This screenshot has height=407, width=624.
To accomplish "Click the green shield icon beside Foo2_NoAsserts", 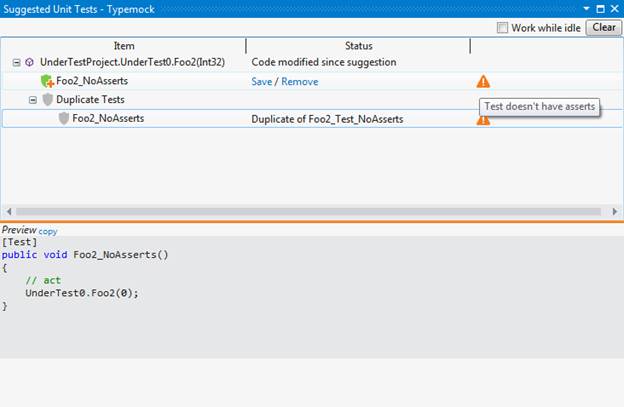I will click(x=47, y=81).
